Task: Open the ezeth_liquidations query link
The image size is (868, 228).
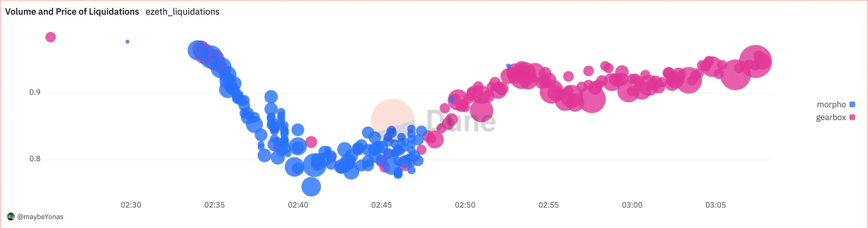Action: (x=182, y=12)
